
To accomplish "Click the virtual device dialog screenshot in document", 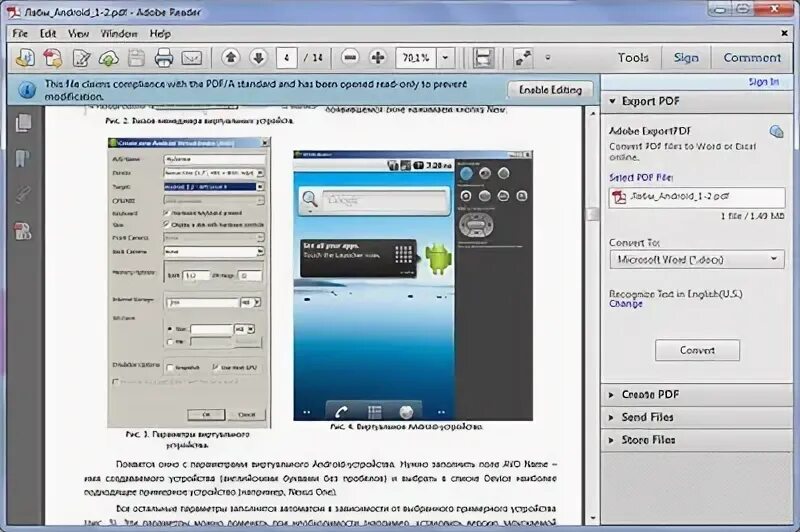I will click(189, 282).
